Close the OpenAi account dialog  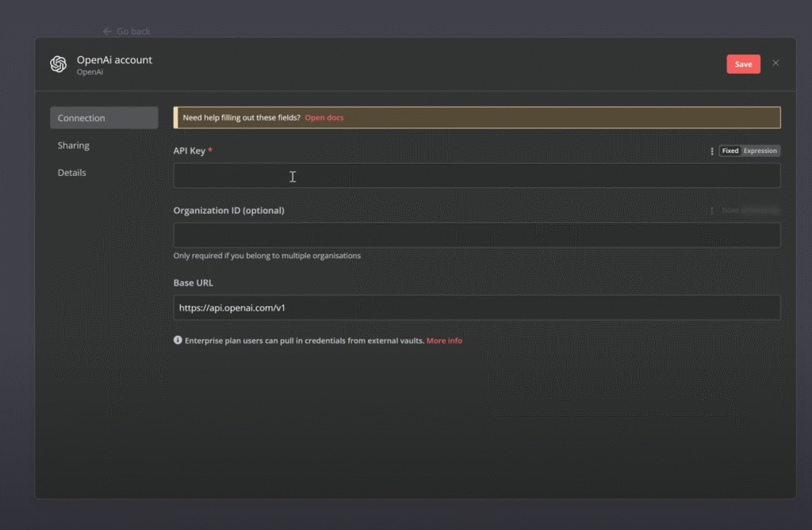click(776, 63)
